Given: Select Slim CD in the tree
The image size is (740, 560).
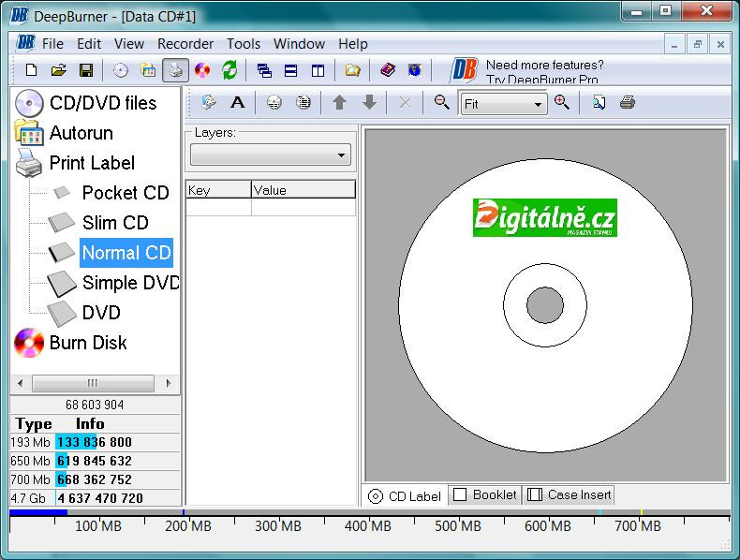Looking at the screenshot, I should tap(115, 223).
